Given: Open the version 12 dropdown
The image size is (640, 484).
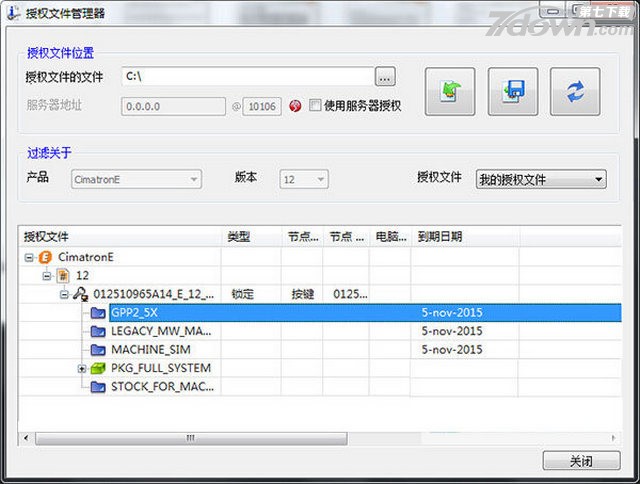Looking at the screenshot, I should (x=304, y=179).
